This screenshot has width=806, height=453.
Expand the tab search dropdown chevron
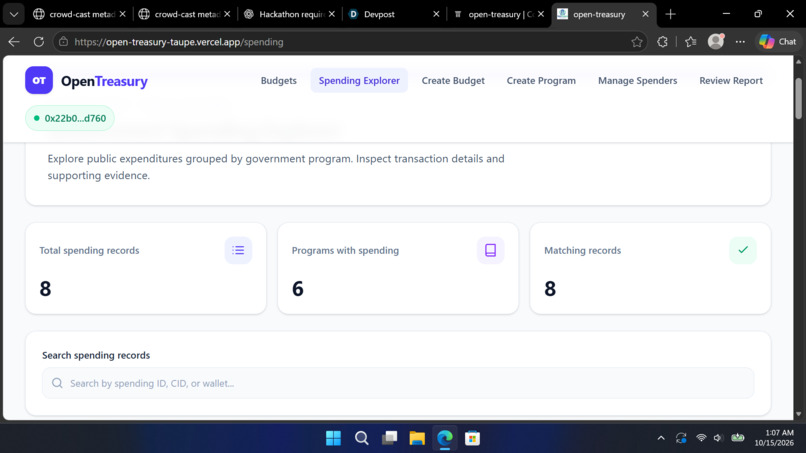click(14, 14)
